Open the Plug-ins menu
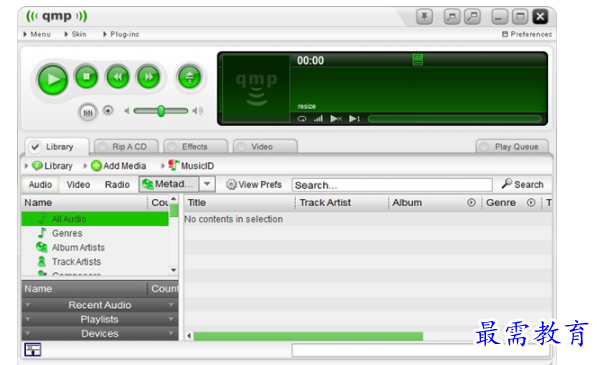Screen dimensions: 597x365 tap(121, 34)
